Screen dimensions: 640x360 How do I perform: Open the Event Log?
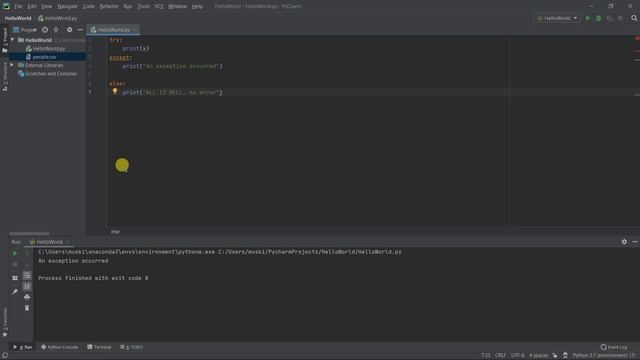(x=614, y=347)
